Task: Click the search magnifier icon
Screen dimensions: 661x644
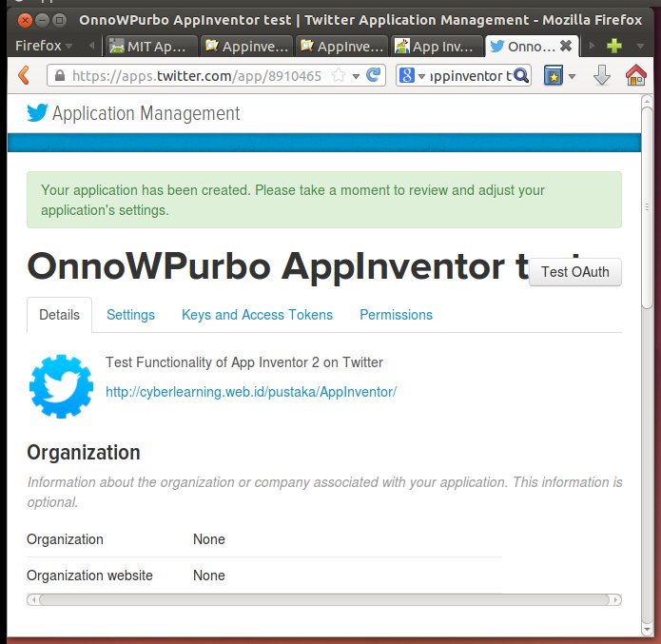Action: 521,75
